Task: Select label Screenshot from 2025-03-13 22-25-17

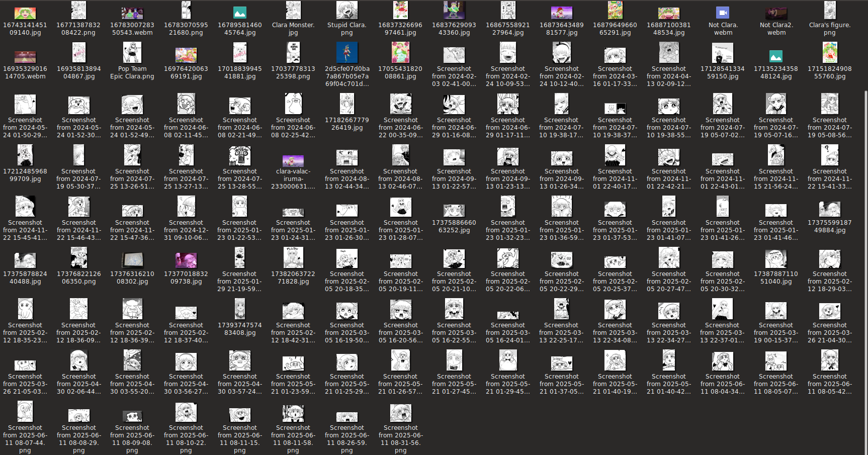Action: click(562, 333)
